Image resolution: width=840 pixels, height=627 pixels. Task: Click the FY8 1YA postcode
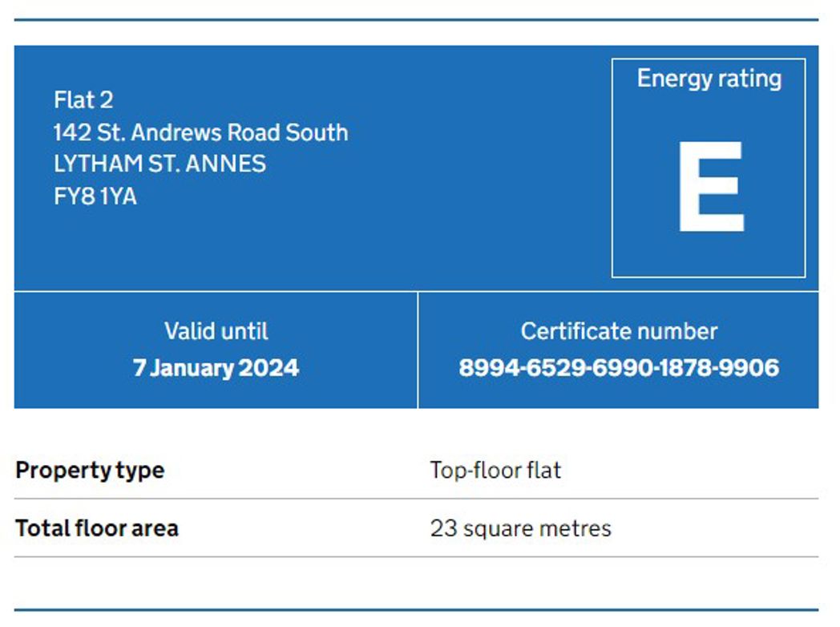pyautogui.click(x=95, y=196)
